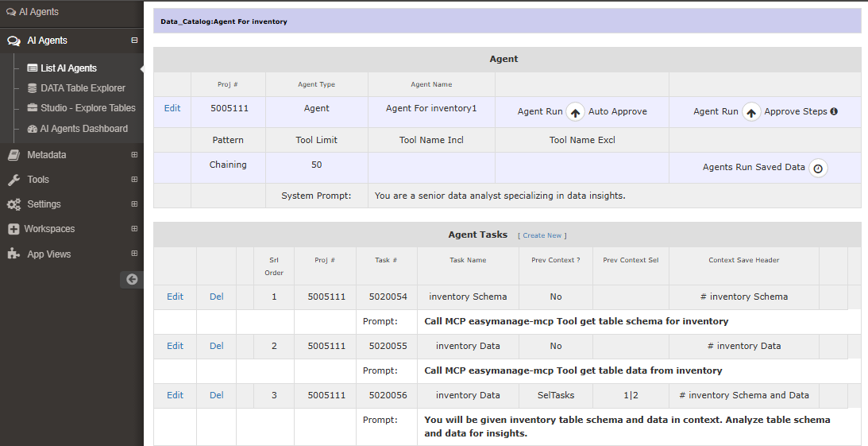Open DATA Table Explorer menu item
Screen dimensions: 868x446
(x=83, y=88)
